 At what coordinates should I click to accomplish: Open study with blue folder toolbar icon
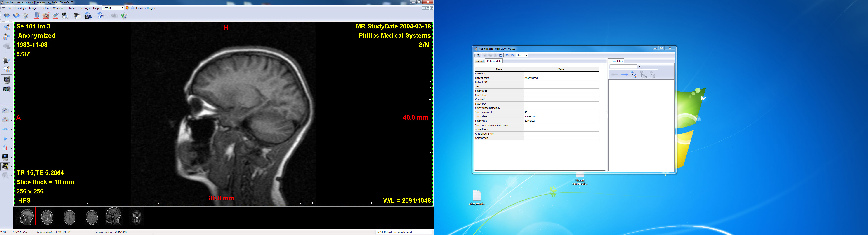6,16
